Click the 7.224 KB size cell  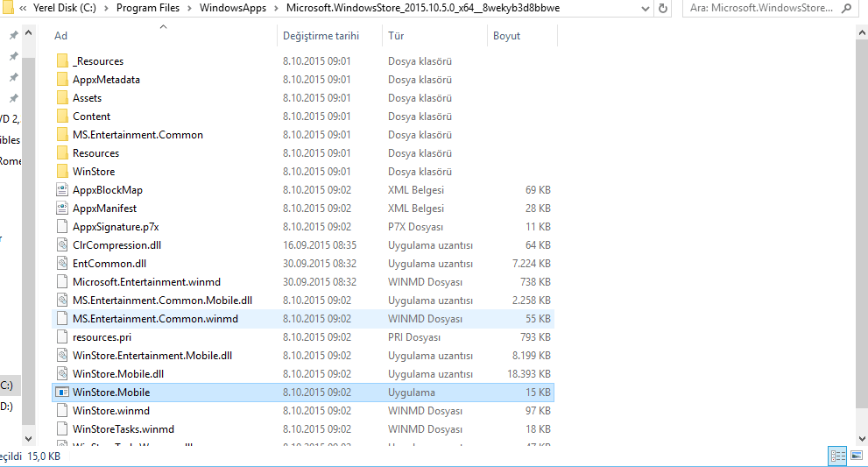point(532,263)
